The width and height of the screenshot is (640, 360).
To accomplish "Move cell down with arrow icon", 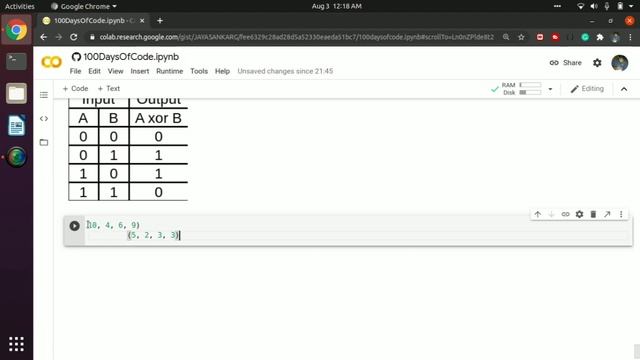I will (551, 214).
